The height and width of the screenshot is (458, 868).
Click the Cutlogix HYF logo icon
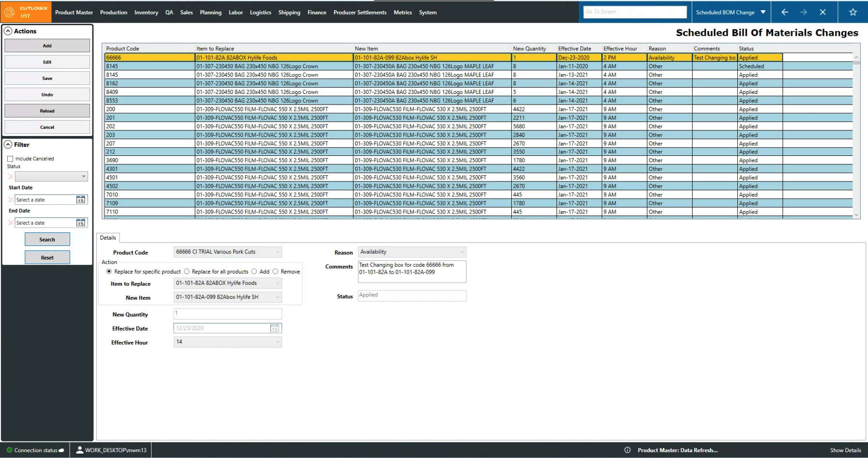click(10, 12)
